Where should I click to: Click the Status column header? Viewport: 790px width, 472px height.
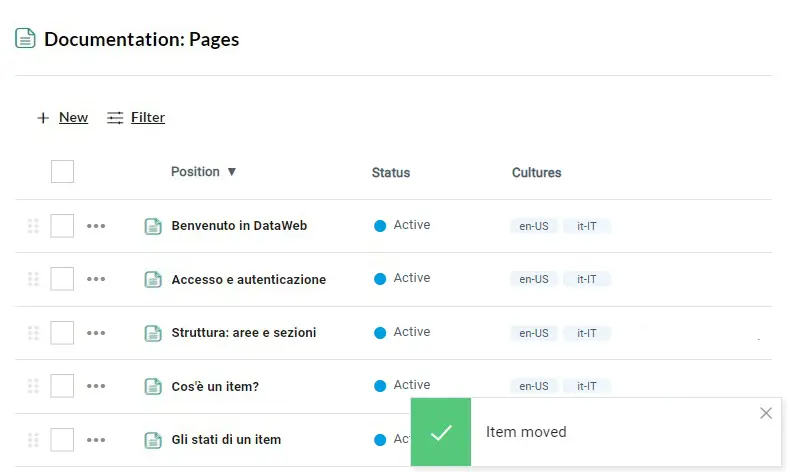point(391,173)
